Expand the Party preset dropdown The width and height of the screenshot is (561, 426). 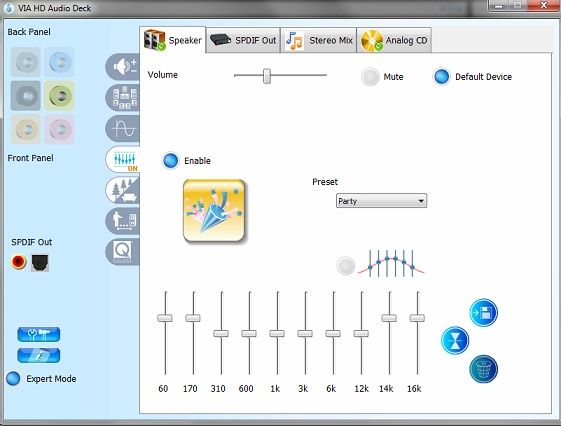381,201
